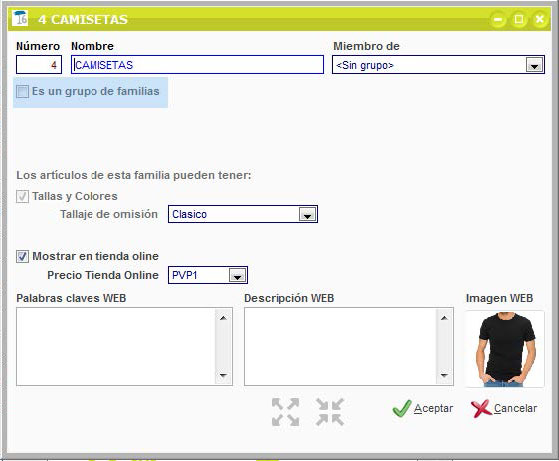Click the expand arrows icon
The height and width of the screenshot is (461, 559).
point(285,412)
